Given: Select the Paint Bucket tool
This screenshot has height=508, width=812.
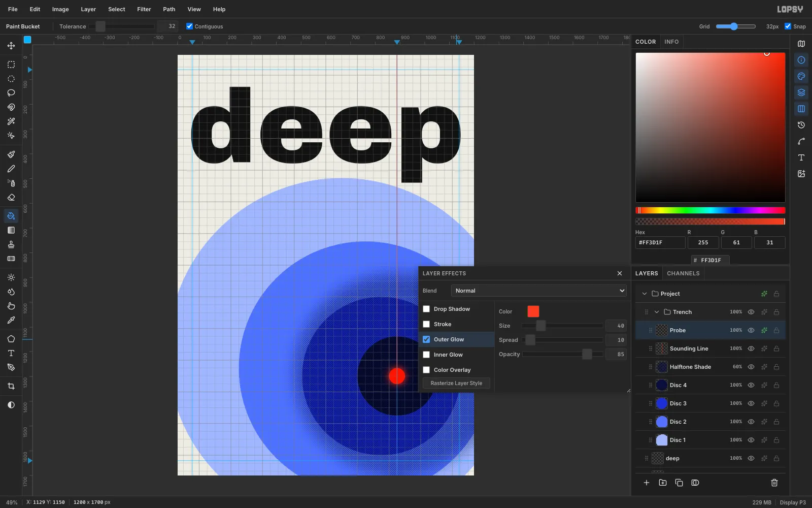Looking at the screenshot, I should [x=11, y=216].
